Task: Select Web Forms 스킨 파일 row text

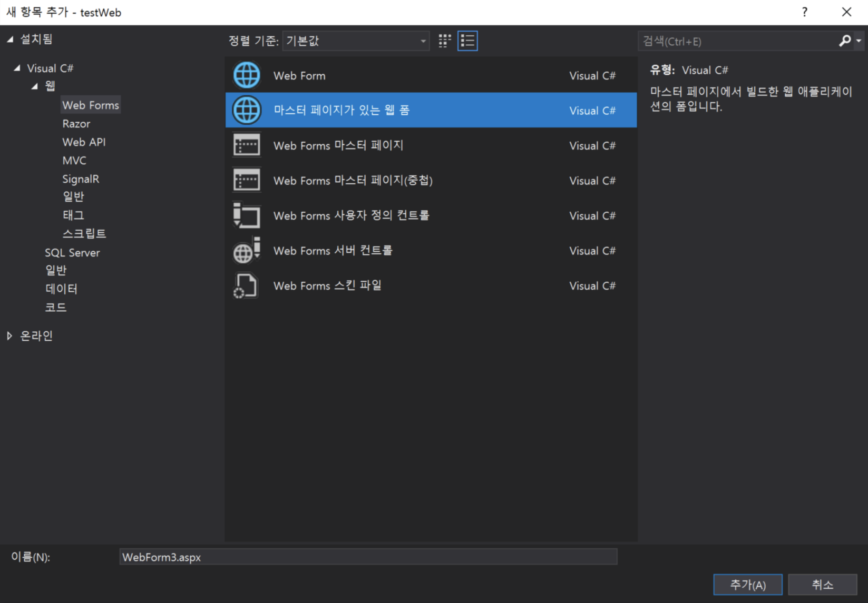Action: click(327, 285)
